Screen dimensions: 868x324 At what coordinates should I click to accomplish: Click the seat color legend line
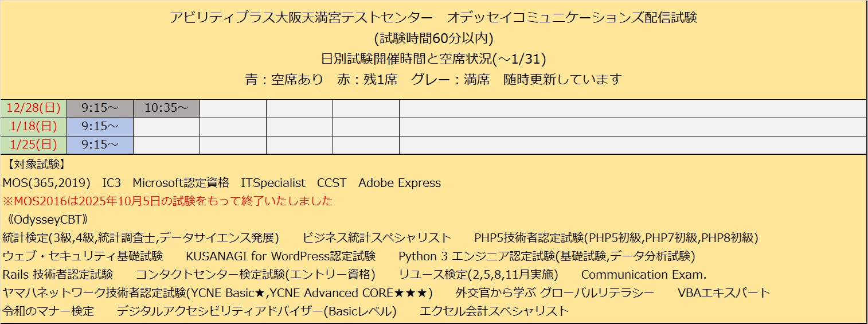coord(433,79)
